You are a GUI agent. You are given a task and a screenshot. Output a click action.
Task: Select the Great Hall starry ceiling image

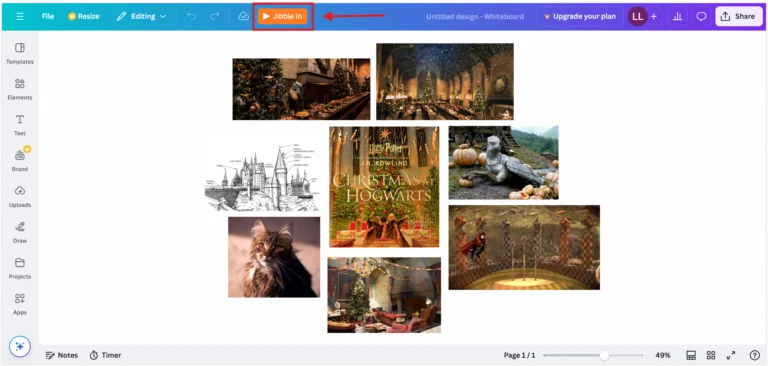tap(445, 81)
